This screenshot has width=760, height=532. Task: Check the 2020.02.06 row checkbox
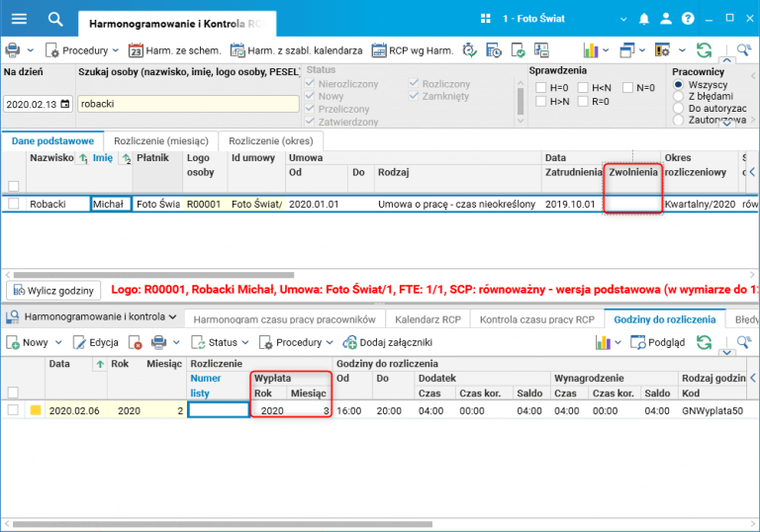coord(13,410)
